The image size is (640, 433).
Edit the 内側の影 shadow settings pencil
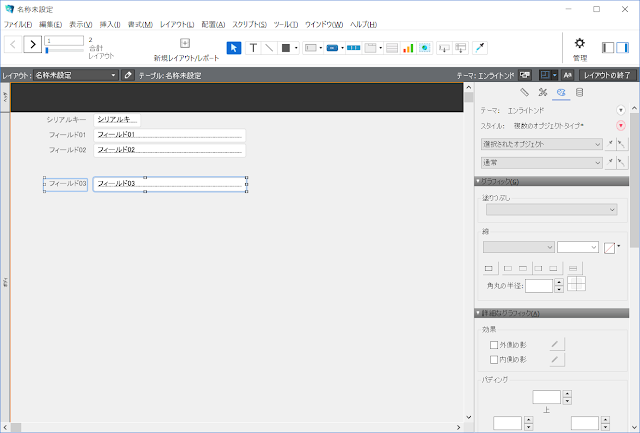click(555, 360)
